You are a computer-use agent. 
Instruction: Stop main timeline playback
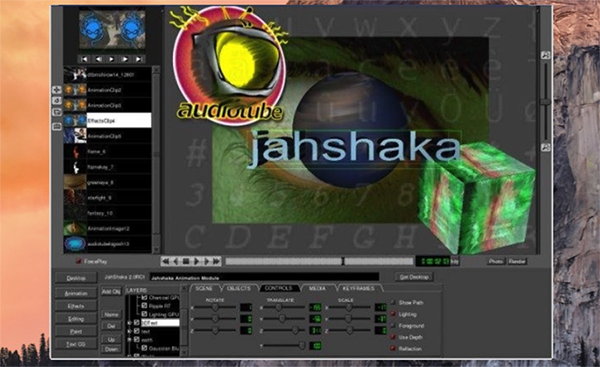186,261
